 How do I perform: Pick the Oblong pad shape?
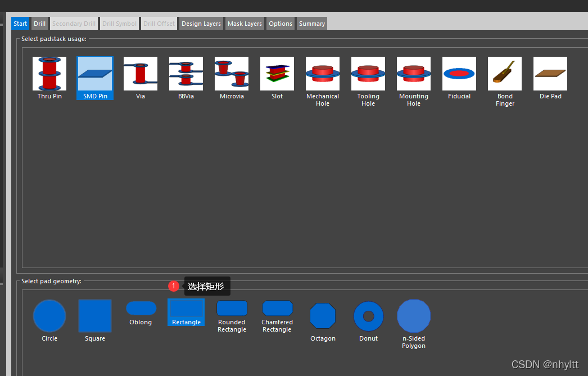click(x=141, y=309)
